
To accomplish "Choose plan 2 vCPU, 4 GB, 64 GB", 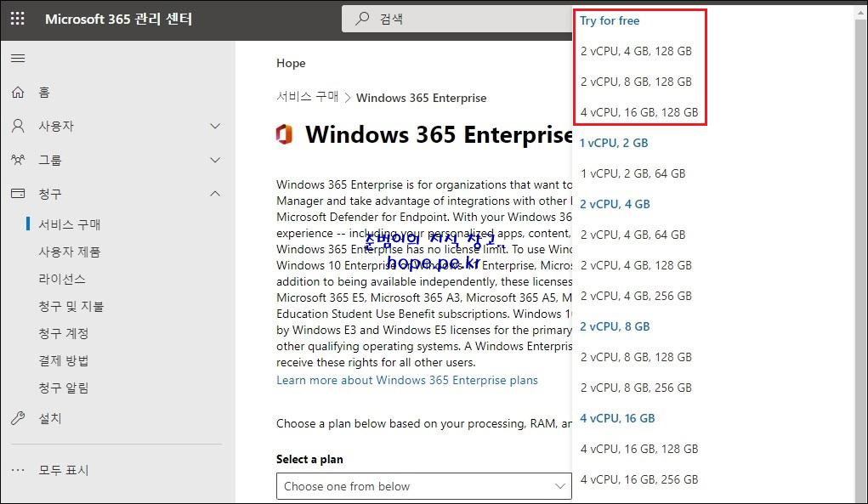I will [x=633, y=235].
